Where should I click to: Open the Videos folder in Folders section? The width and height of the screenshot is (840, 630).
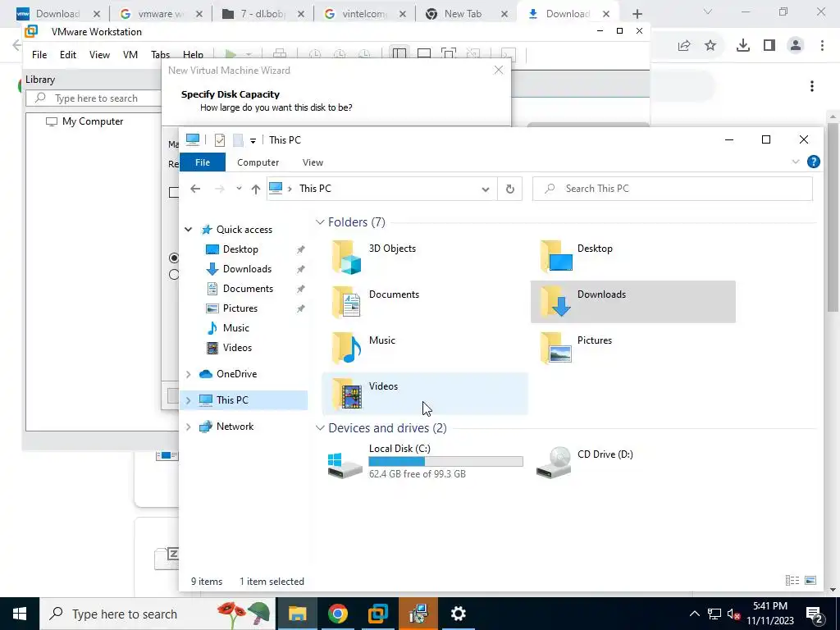(424, 394)
